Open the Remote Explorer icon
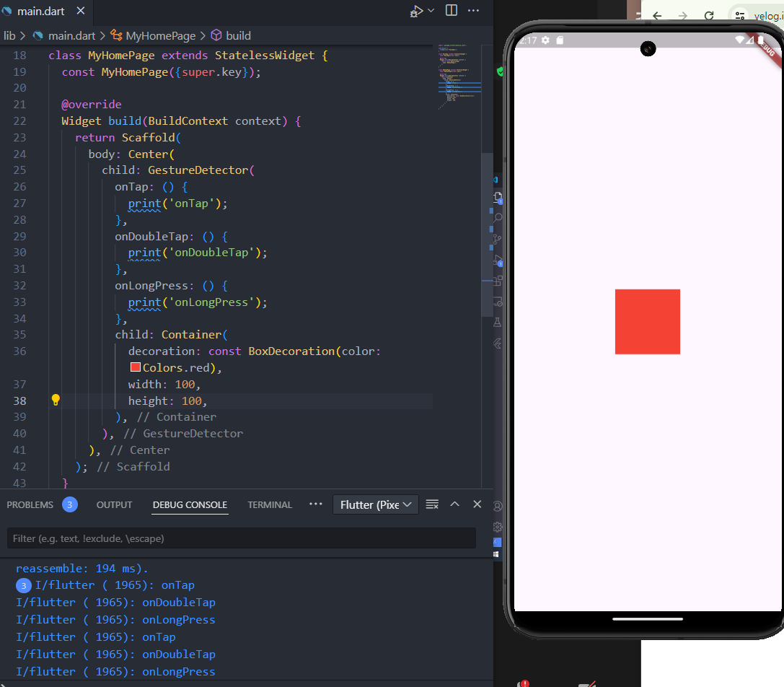The image size is (784, 687). (x=498, y=302)
